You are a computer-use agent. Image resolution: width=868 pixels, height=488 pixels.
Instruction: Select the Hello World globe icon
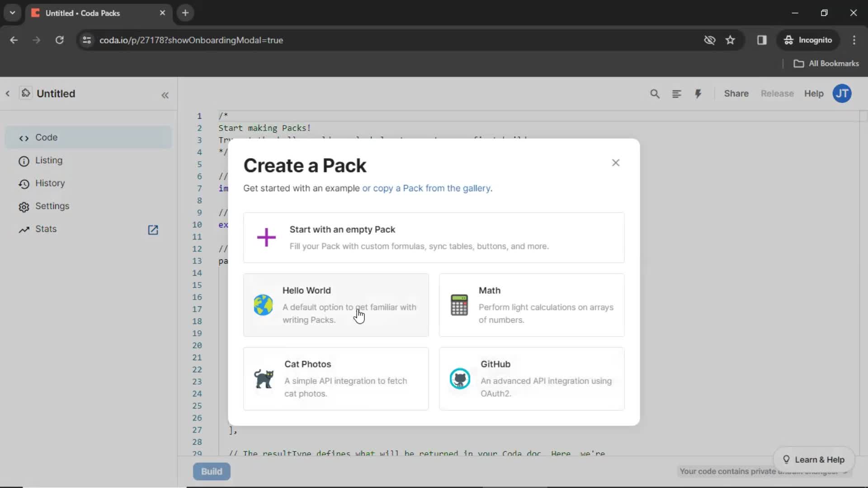tap(263, 305)
